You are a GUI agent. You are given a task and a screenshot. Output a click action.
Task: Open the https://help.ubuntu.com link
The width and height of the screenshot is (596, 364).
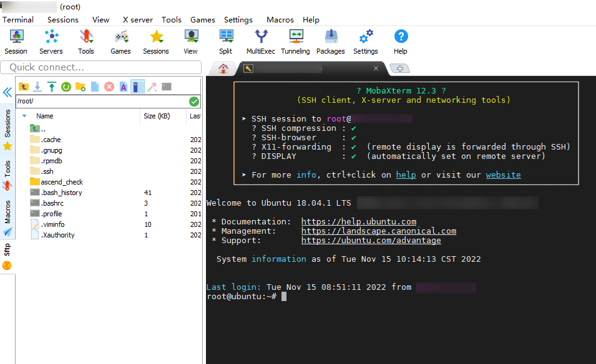tap(359, 222)
